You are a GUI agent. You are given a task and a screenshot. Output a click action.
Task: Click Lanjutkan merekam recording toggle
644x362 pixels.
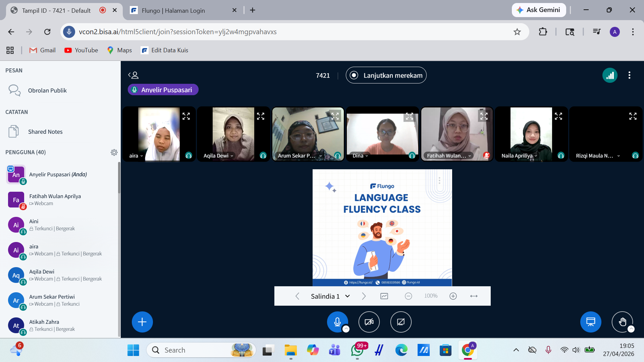click(386, 75)
